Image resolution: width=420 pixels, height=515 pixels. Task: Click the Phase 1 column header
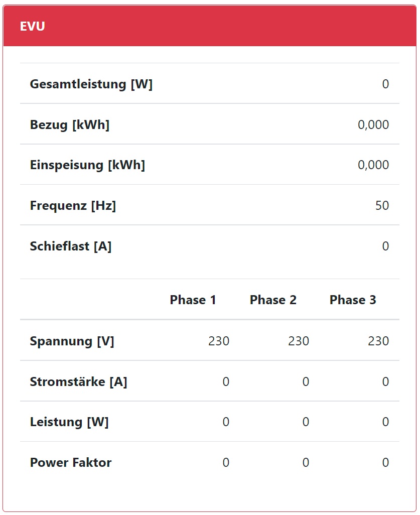coord(193,300)
